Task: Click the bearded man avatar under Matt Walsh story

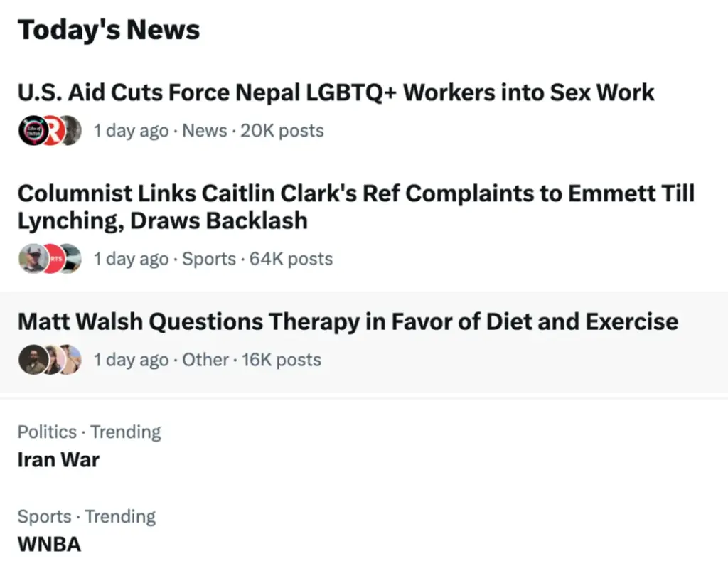Action: tap(33, 359)
